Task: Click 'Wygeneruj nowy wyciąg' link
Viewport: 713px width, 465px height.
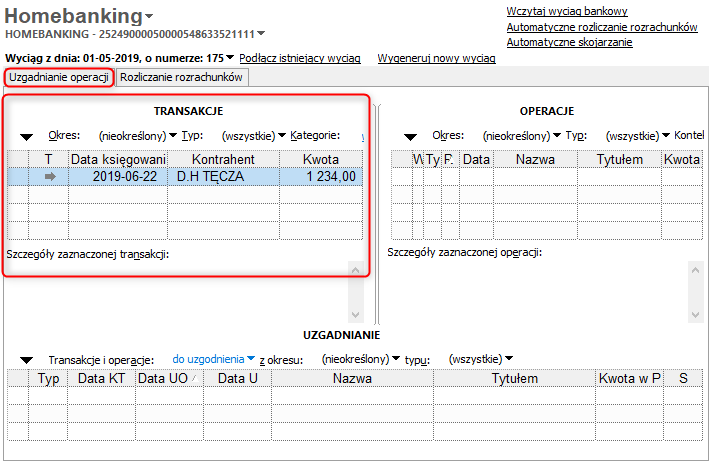Action: point(437,58)
